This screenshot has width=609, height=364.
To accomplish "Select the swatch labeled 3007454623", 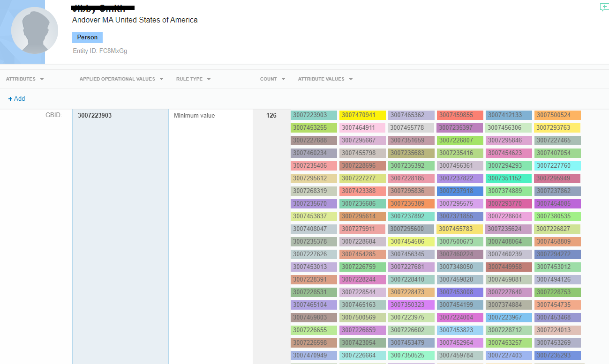I will coord(509,153).
